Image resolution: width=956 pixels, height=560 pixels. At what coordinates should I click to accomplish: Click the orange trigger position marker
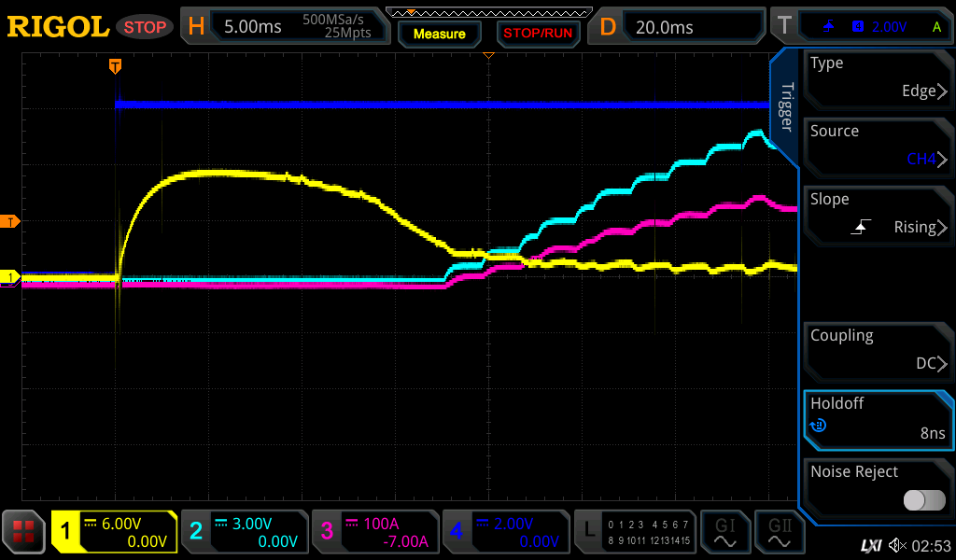click(x=115, y=66)
